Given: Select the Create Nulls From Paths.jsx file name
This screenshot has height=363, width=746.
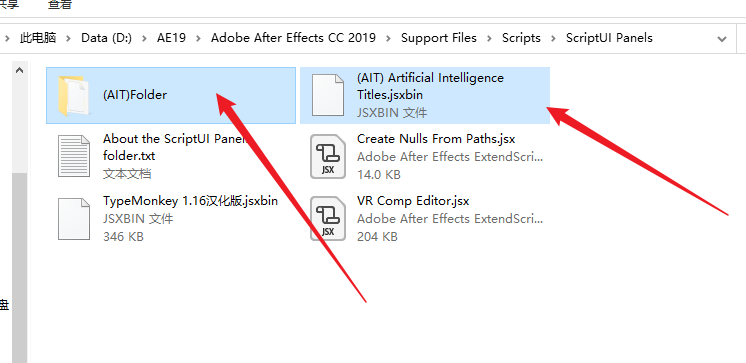Looking at the screenshot, I should tap(436, 139).
